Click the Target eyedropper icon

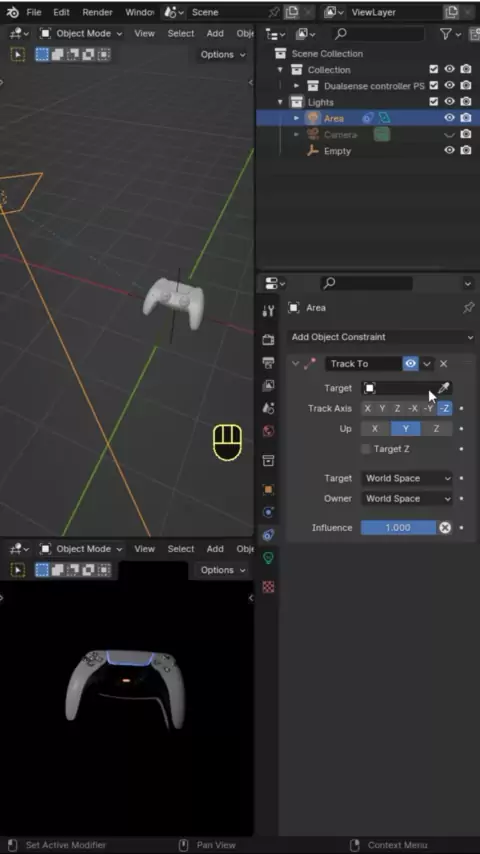coord(444,388)
